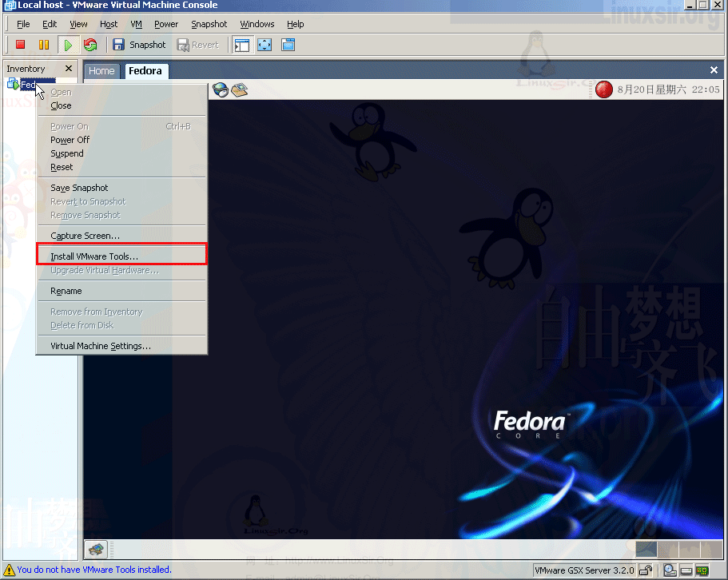Open the Windows menu
The height and width of the screenshot is (580, 728).
point(257,24)
